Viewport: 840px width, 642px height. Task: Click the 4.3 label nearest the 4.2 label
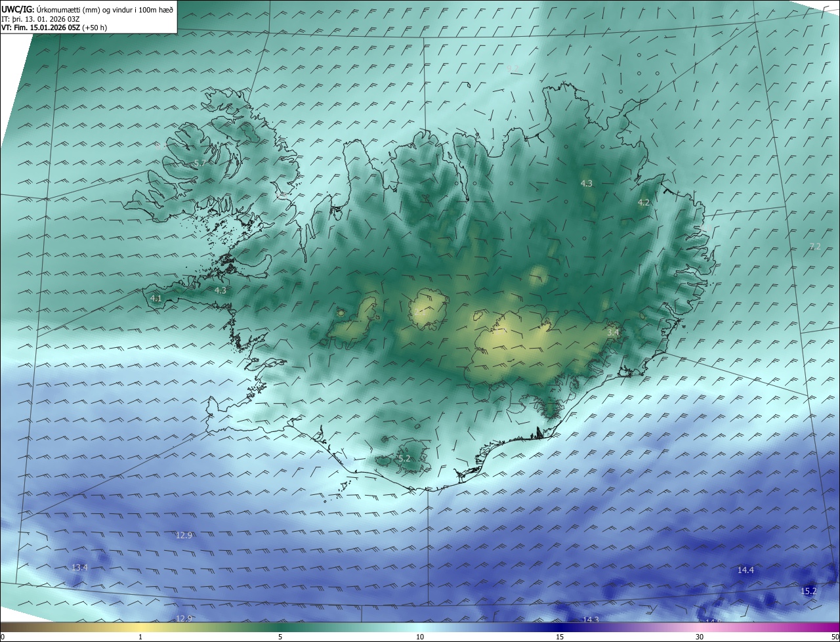coord(587,184)
